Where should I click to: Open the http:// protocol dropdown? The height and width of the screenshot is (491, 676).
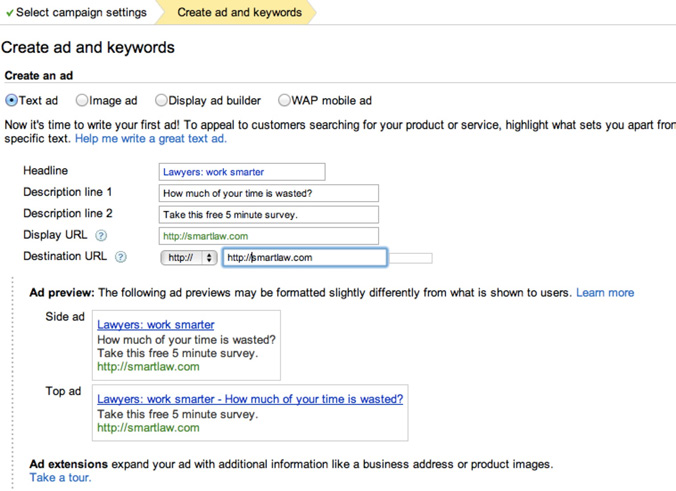point(189,257)
